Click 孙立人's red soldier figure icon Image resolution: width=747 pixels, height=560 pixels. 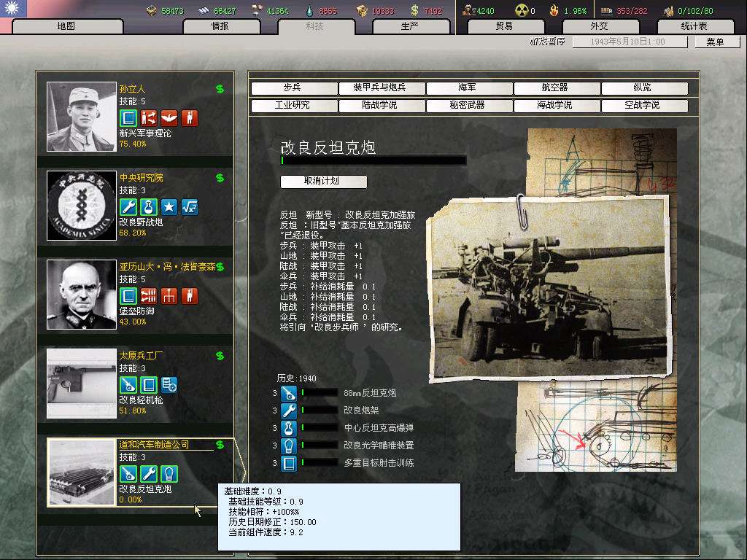tap(190, 118)
